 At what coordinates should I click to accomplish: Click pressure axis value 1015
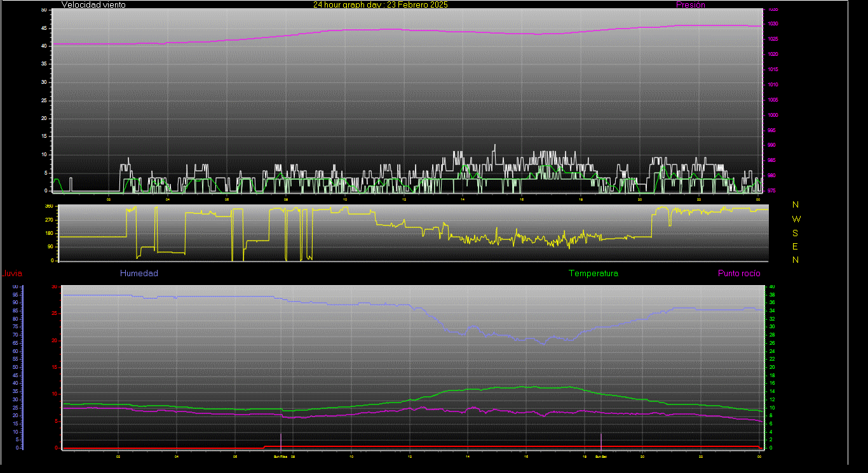(x=772, y=70)
